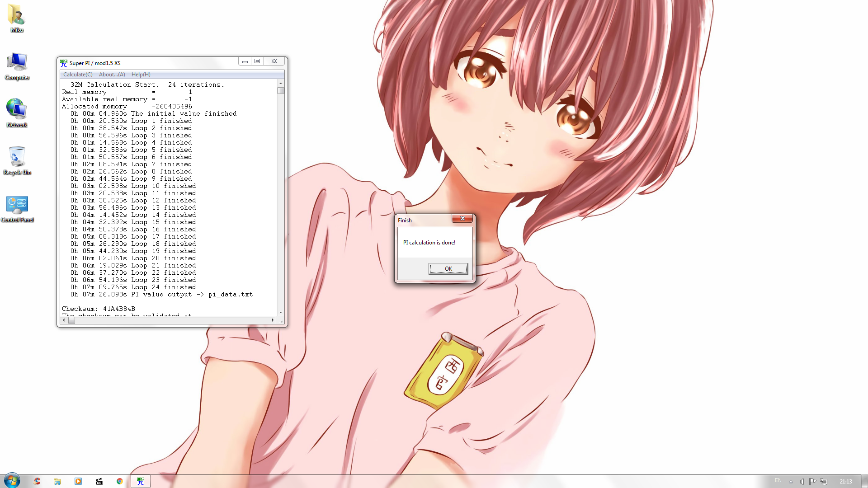Click the vertical scrollbar thumb in Super PI
868x488 pixels.
click(281, 90)
